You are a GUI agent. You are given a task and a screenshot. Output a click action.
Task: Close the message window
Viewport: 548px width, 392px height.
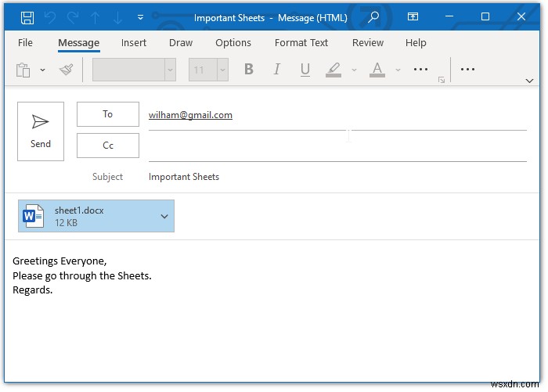pos(521,16)
